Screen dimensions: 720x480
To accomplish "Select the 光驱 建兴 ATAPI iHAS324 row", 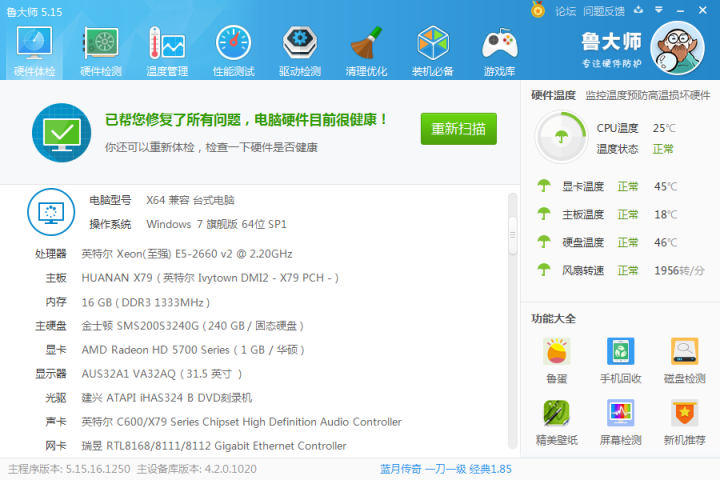I will (x=148, y=398).
